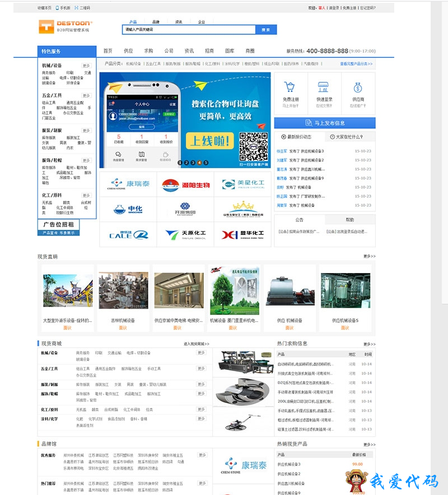Open the 美星化工 brand logo
The width and height of the screenshot is (448, 495).
242,184
